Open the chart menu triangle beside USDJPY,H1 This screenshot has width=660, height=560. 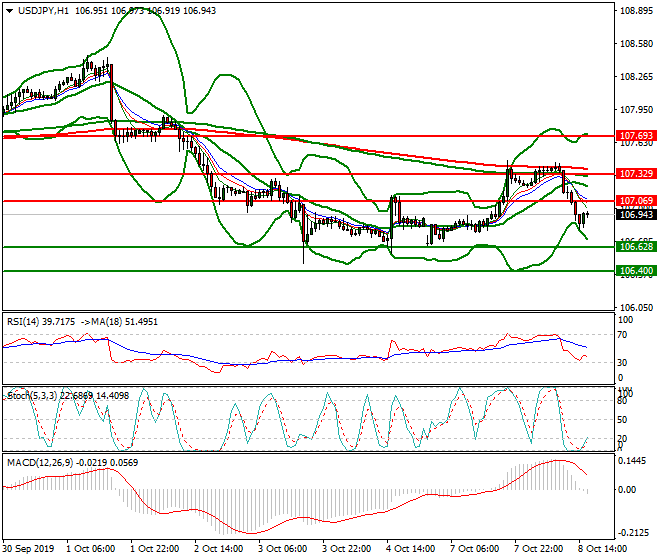pos(9,11)
